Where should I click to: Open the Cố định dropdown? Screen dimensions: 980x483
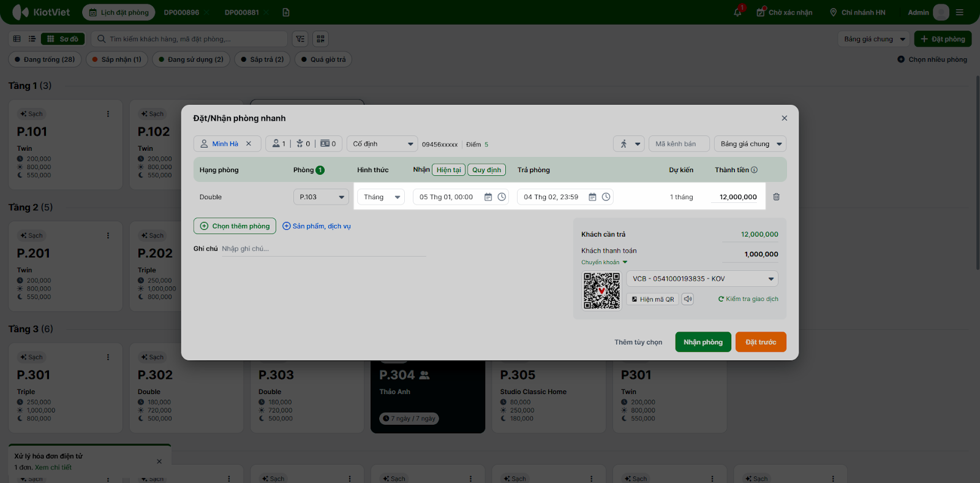382,144
